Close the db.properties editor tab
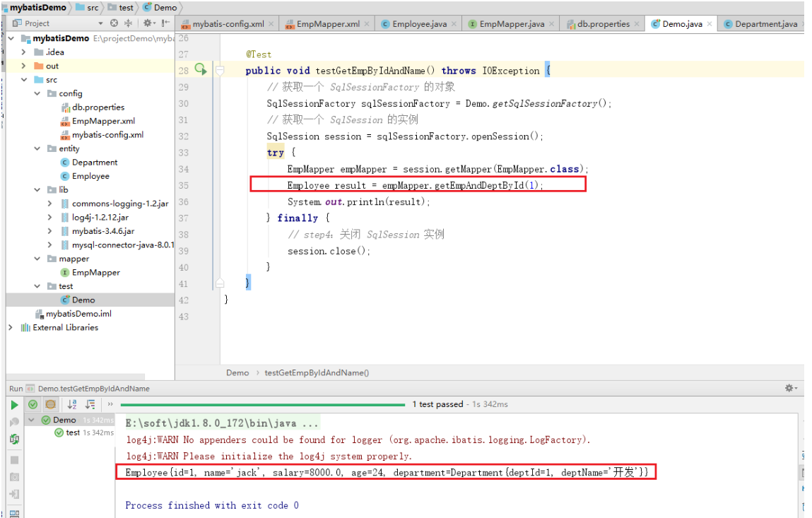The height and width of the screenshot is (518, 812). 637,24
